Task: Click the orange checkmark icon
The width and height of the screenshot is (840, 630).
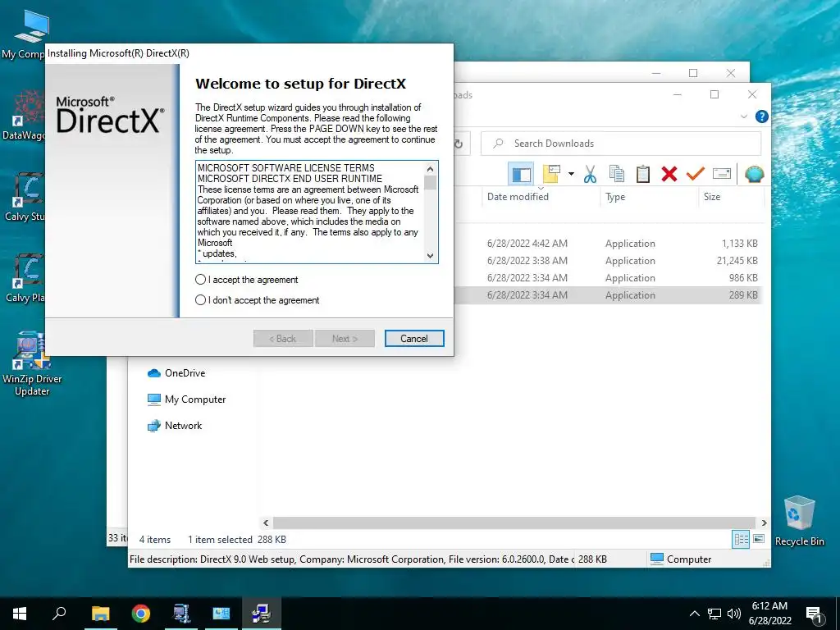Action: [696, 174]
